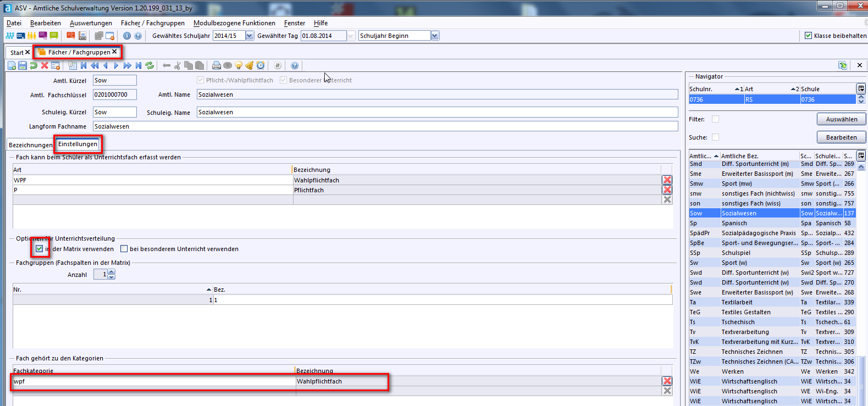
Task: Open column chooser of the school navigator table
Action: pos(861,88)
